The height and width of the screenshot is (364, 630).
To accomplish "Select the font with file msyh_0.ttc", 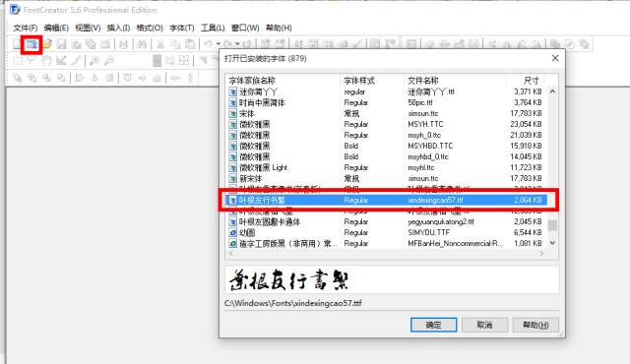I will click(387, 135).
